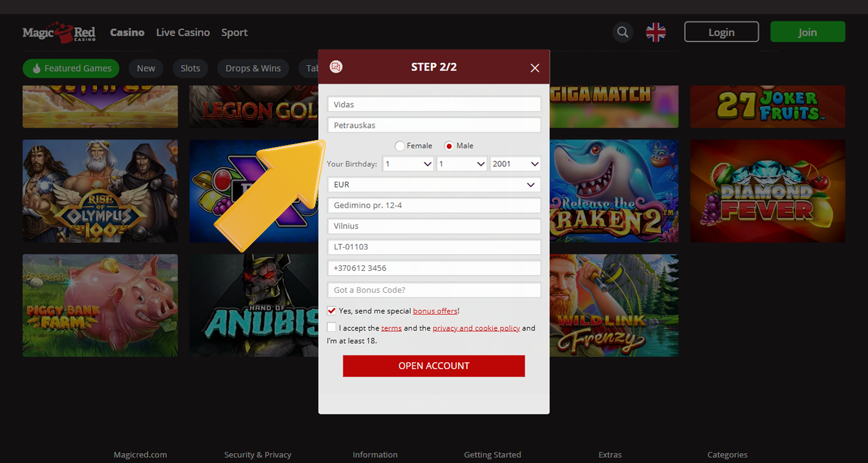Viewport: 868px width, 463px height.
Task: Open the live chat icon in the dialog header
Action: pos(336,67)
